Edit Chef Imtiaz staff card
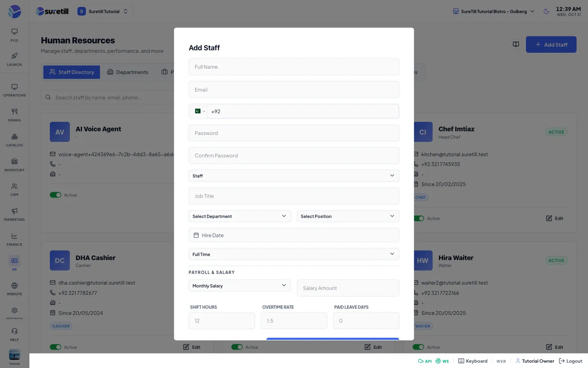 (x=555, y=218)
